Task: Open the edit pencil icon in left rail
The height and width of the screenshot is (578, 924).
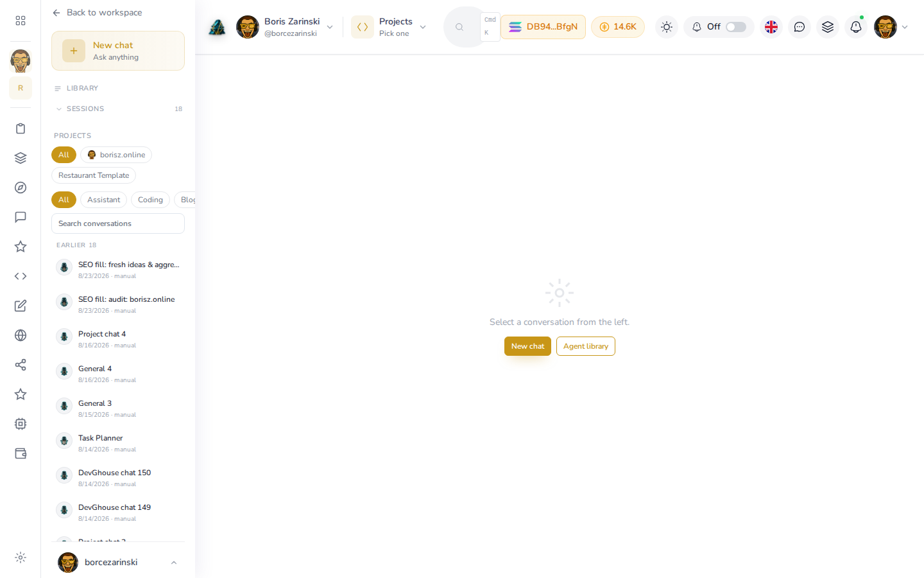Action: 21,306
